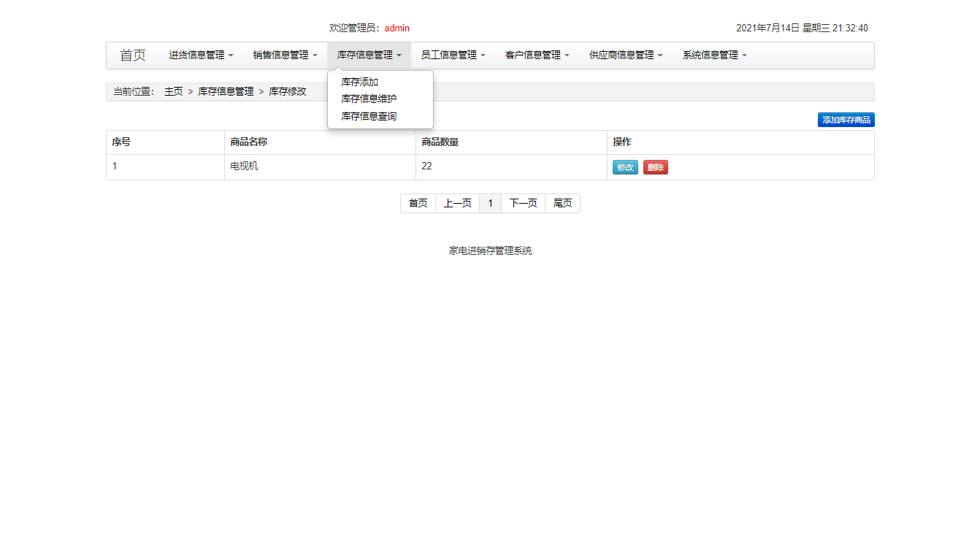Select page number 1 in pagination
The image size is (961, 560).
(x=490, y=203)
